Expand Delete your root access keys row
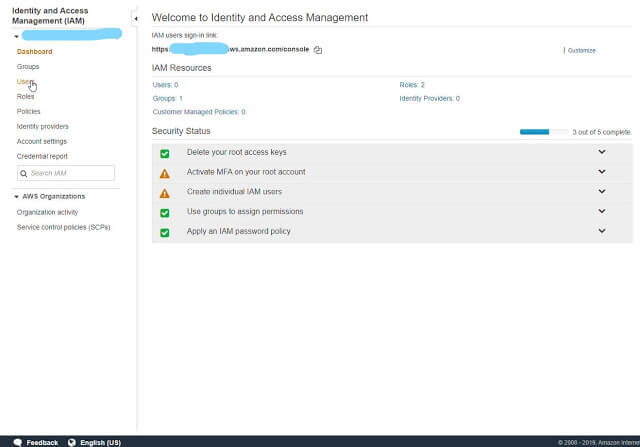Image resolution: width=640 pixels, height=447 pixels. click(x=602, y=152)
